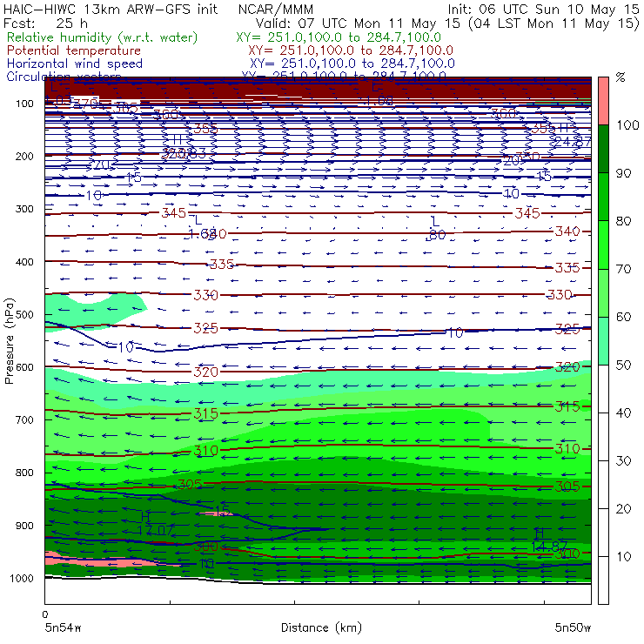The width and height of the screenshot is (644, 644).
Task: Click the white 40-50% colorbar segment
Action: click(603, 389)
